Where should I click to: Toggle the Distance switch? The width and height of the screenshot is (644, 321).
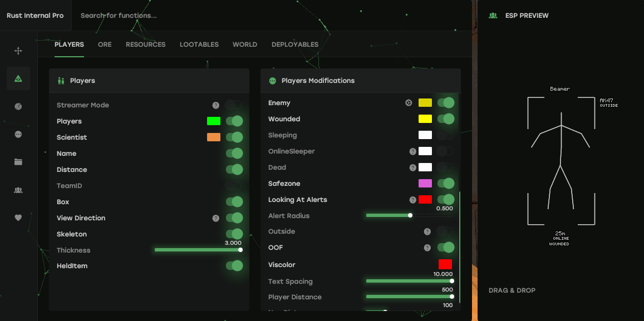click(234, 170)
